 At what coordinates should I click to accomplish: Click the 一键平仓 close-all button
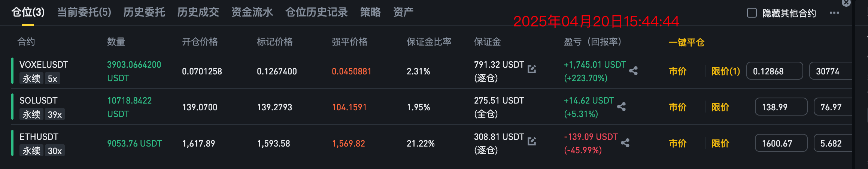click(686, 42)
